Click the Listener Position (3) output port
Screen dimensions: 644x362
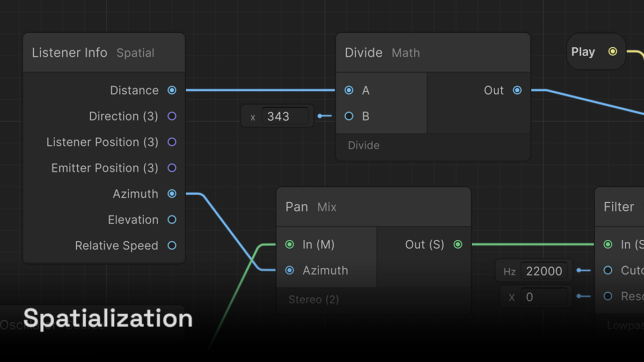point(172,142)
